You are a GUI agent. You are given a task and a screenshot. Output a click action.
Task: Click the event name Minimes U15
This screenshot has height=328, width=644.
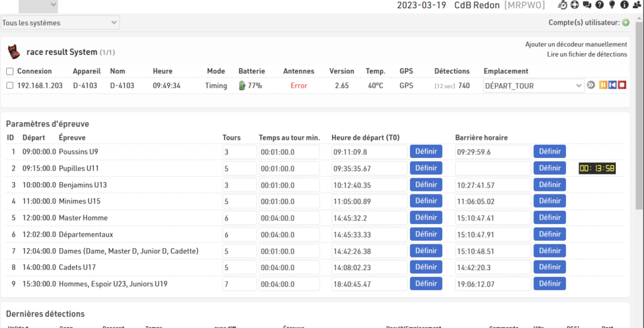pos(80,201)
